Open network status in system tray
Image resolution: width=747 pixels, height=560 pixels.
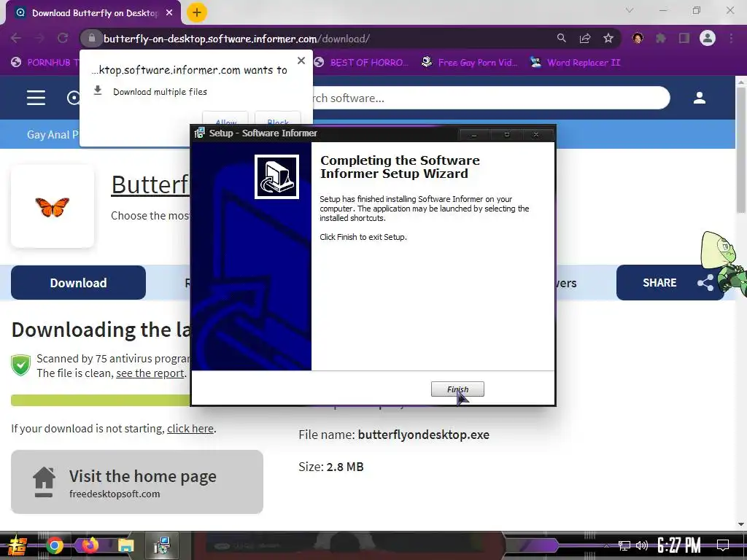[x=624, y=545]
